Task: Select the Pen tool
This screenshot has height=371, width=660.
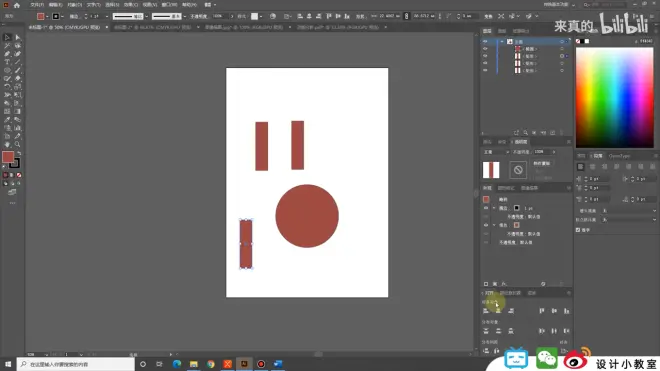Action: click(7, 54)
